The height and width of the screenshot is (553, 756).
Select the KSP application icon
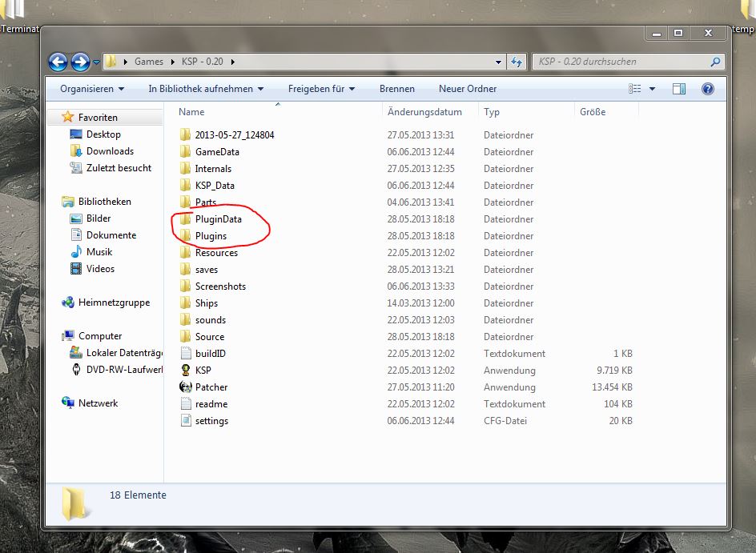[x=185, y=371]
